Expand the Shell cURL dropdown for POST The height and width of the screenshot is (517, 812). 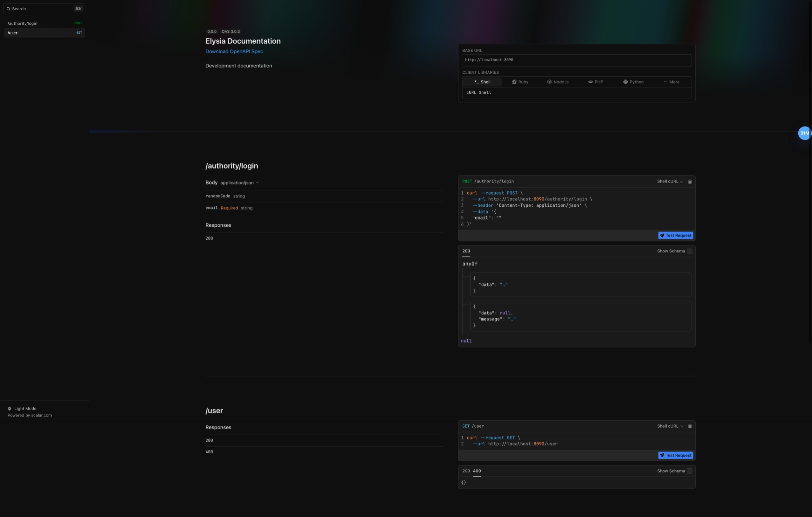[671, 181]
